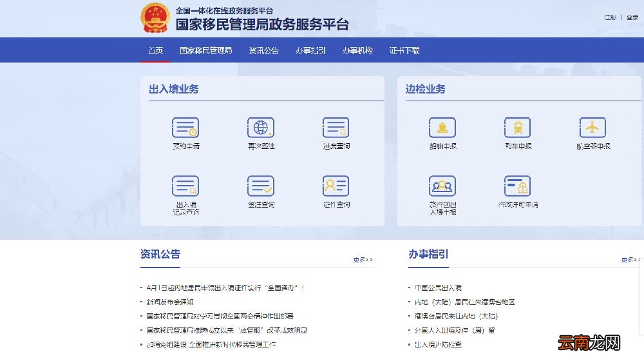Open the 签注查询 checkmark icon
Viewport: 644px width, 361px height.
[261, 186]
